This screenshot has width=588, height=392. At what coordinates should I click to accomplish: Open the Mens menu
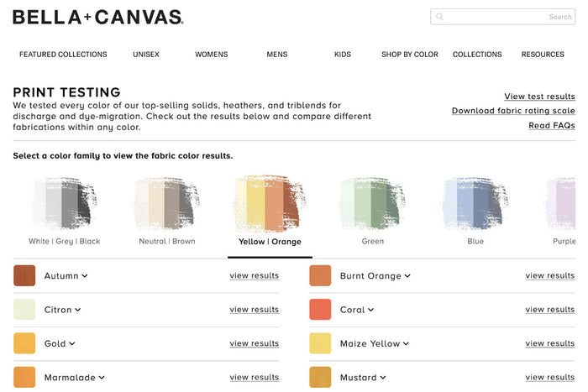[x=276, y=55]
